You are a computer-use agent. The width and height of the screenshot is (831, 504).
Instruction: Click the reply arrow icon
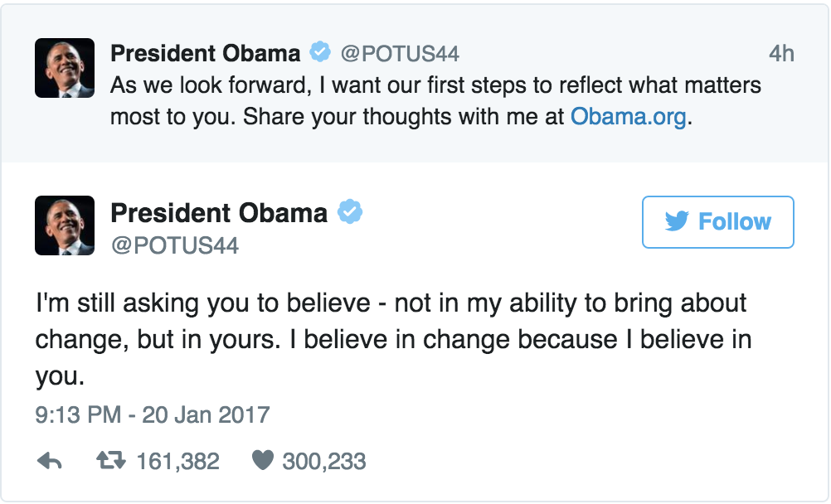(47, 460)
